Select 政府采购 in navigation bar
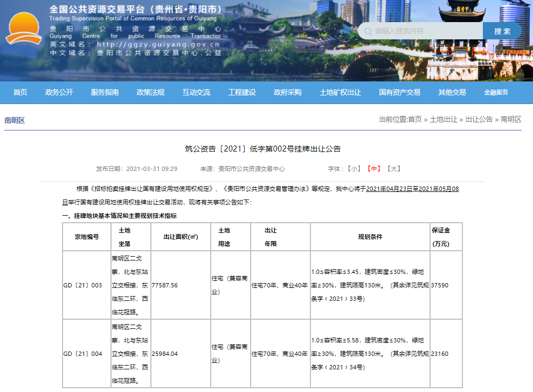Screen dimensions: 533x392 288,92
